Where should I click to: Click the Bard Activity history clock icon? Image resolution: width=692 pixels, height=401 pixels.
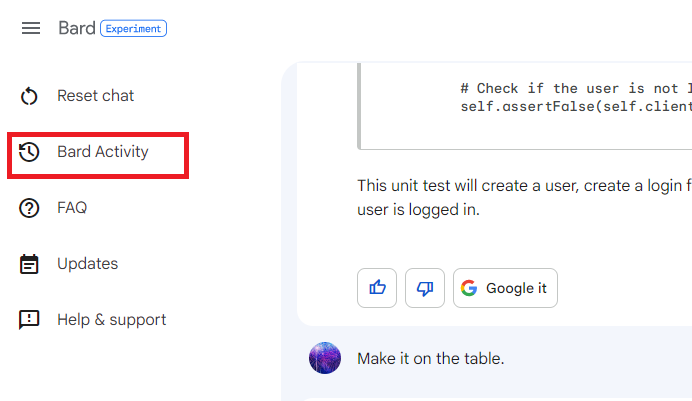click(x=29, y=152)
